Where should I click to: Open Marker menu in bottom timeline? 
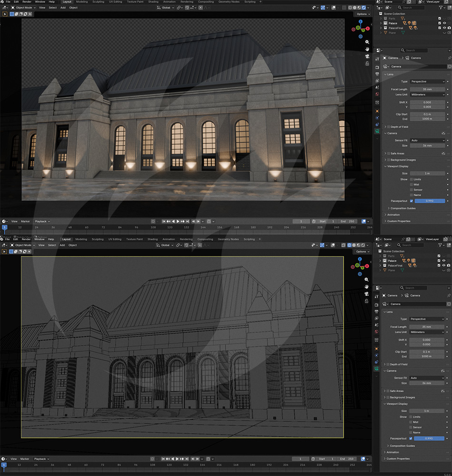(25, 459)
